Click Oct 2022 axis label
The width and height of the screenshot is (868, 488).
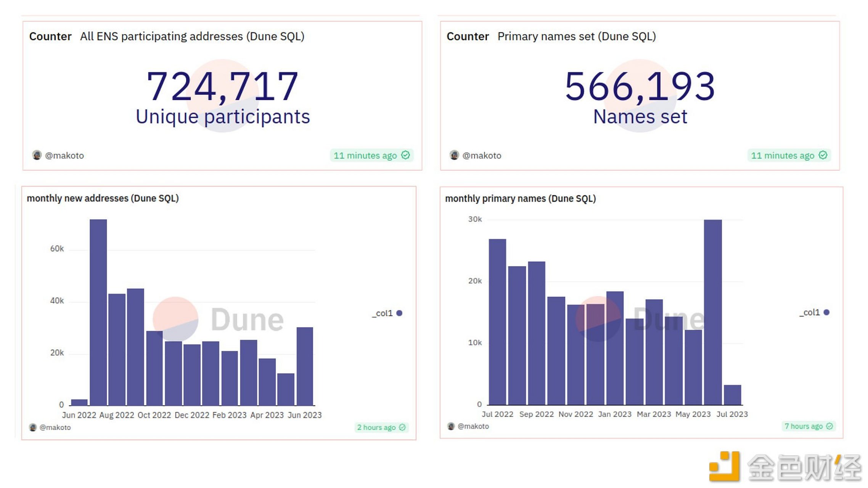click(154, 415)
